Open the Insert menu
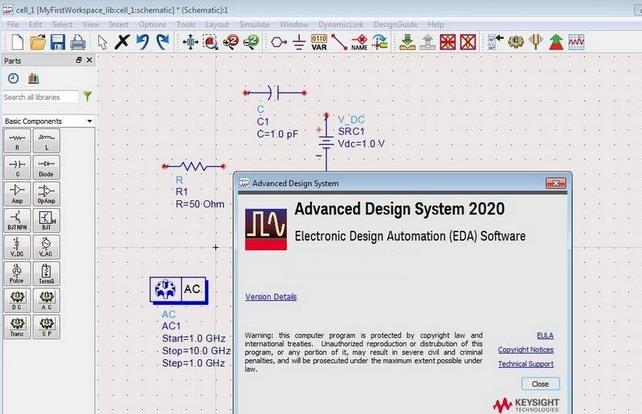 119,25
